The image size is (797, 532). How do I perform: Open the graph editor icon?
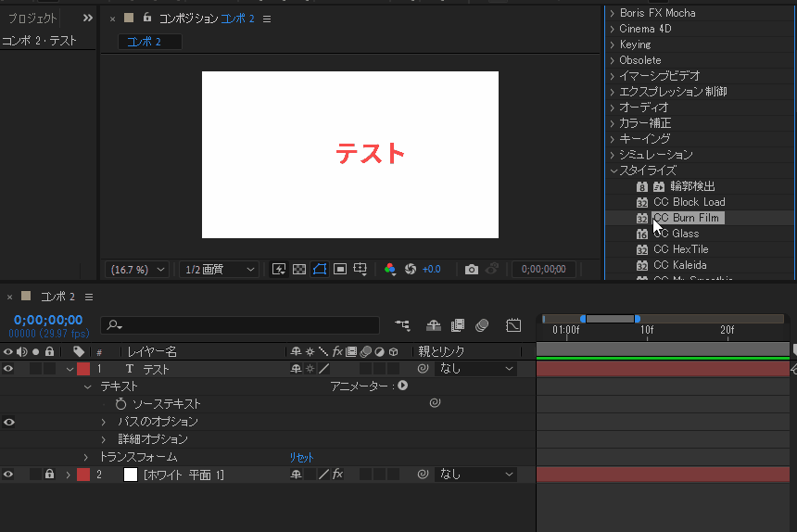coord(513,325)
